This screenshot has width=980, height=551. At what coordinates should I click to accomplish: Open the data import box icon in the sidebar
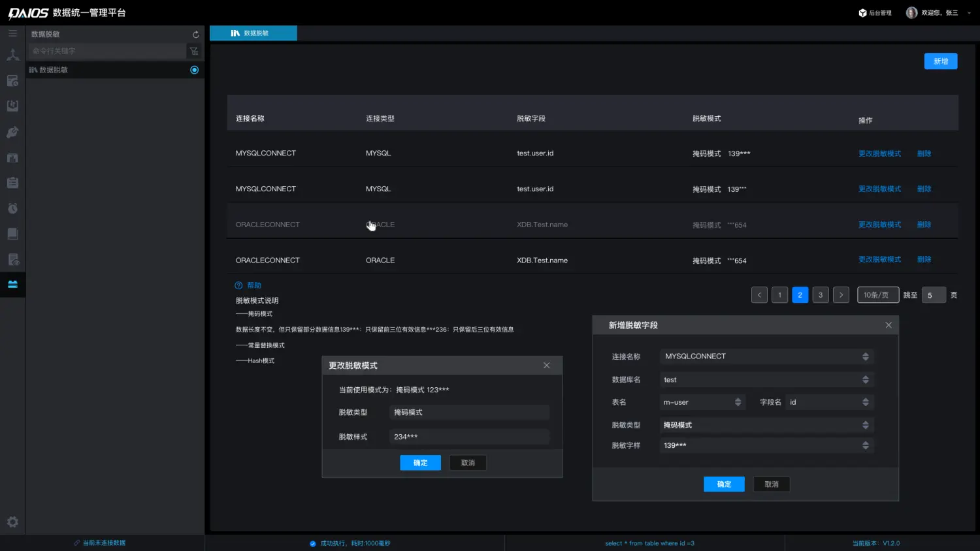coord(12,106)
